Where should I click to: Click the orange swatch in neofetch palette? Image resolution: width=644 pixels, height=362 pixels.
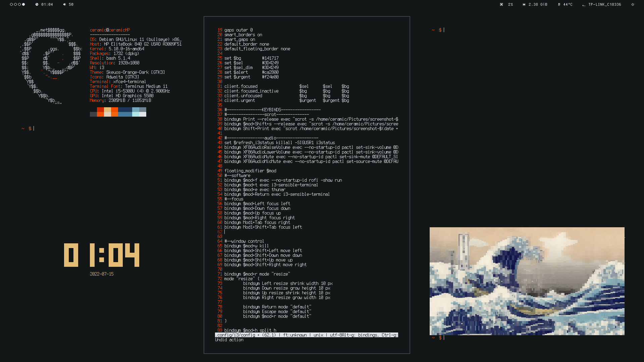114,110
